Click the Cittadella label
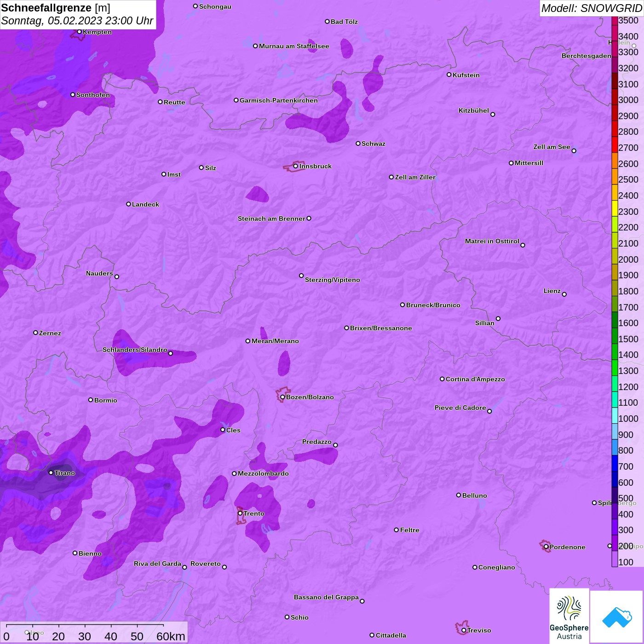 pyautogui.click(x=391, y=635)
